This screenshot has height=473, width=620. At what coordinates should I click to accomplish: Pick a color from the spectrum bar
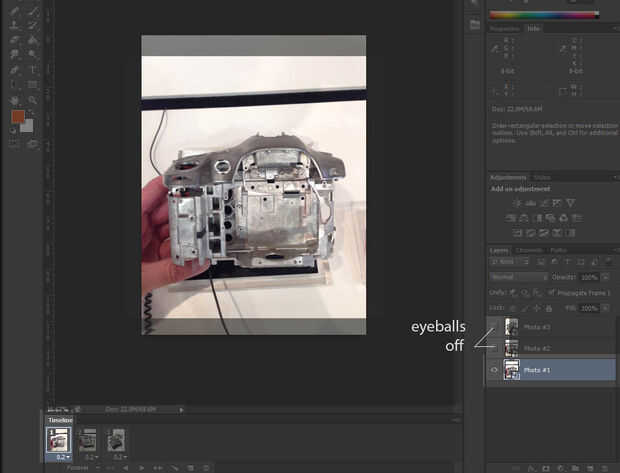pos(544,15)
